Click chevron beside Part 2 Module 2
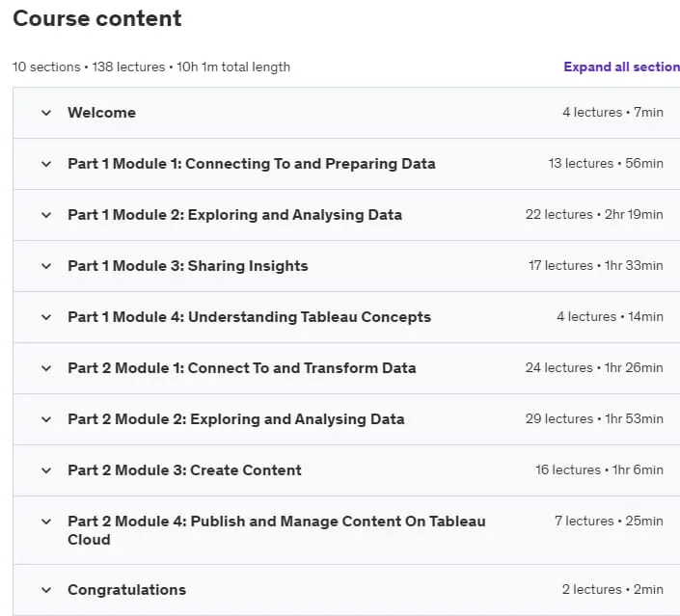Image resolution: width=680 pixels, height=616 pixels. tap(46, 419)
